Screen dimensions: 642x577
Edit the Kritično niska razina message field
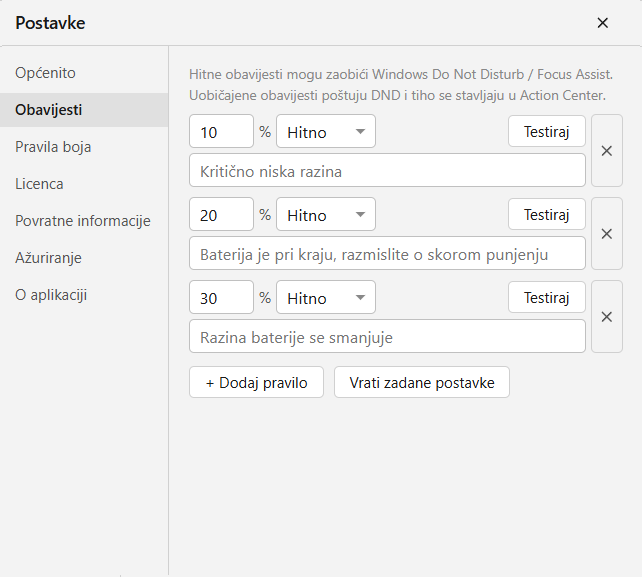(387, 170)
